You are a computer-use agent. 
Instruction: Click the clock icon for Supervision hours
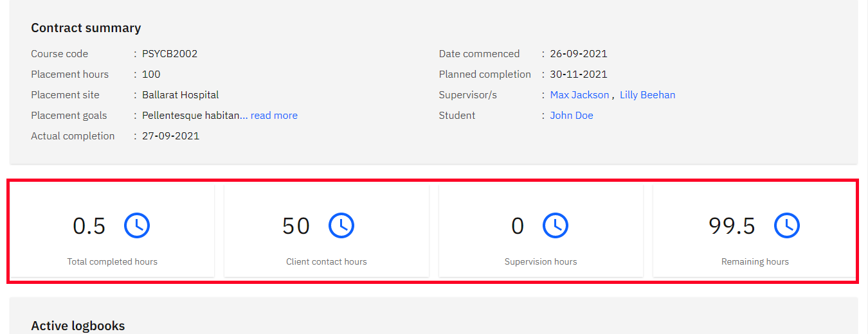point(556,225)
